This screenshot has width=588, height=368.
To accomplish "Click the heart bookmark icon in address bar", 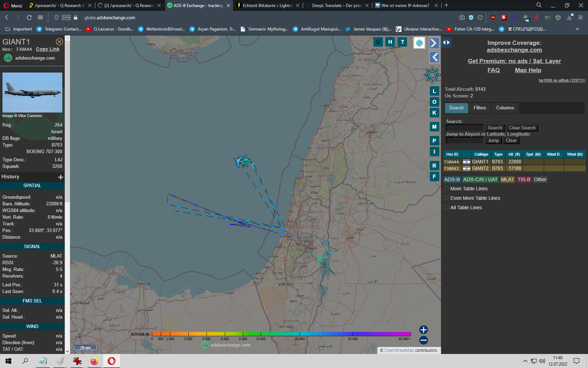I will [480, 18].
